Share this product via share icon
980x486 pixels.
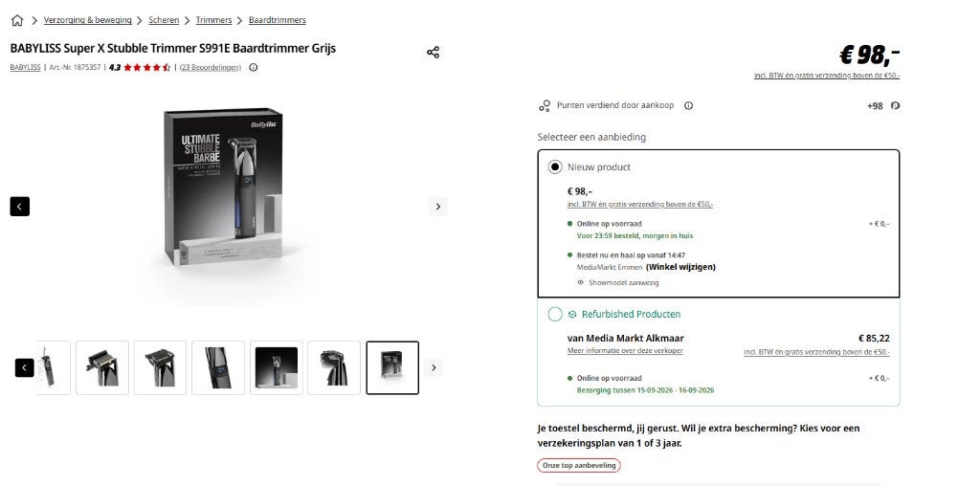pos(434,52)
